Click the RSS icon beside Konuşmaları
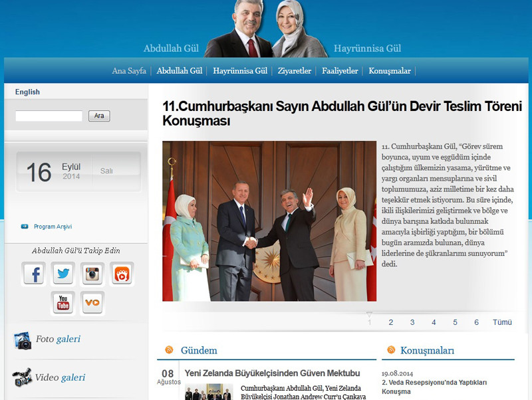The height and width of the screenshot is (400, 532). point(390,350)
